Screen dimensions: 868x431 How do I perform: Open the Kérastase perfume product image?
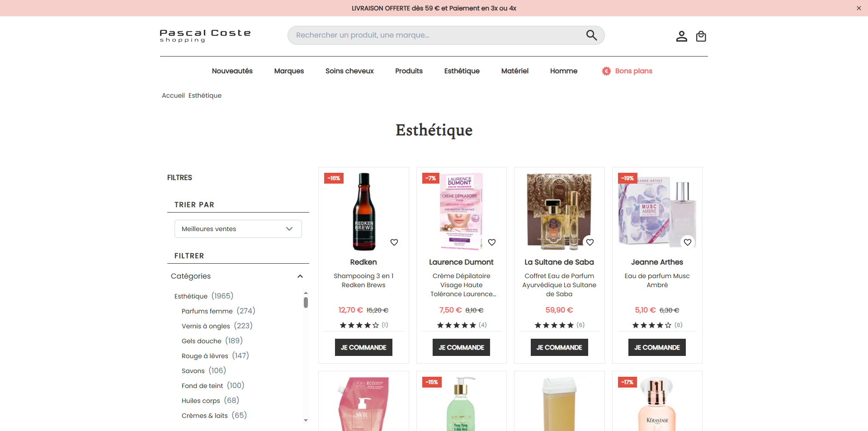[x=657, y=404]
